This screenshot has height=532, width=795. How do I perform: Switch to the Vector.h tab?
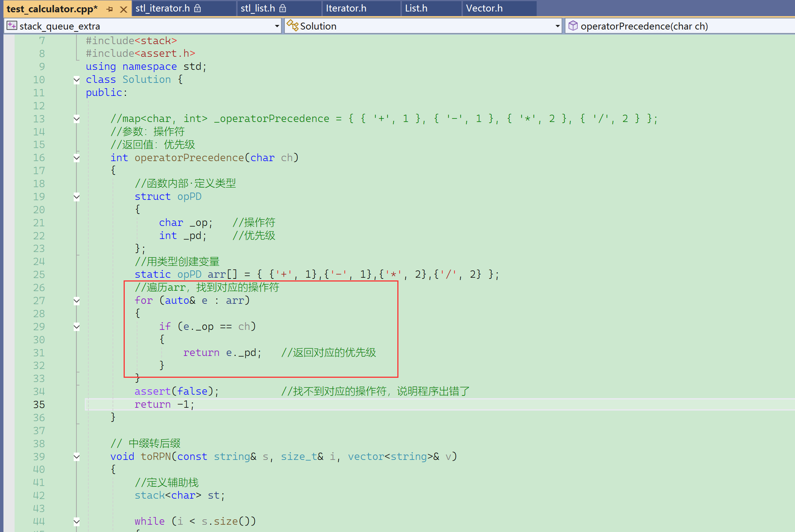(484, 8)
